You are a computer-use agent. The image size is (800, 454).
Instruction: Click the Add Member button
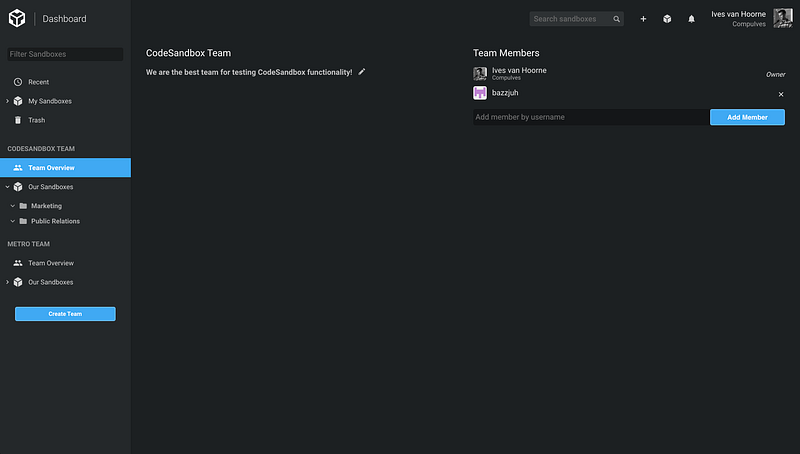tap(747, 117)
